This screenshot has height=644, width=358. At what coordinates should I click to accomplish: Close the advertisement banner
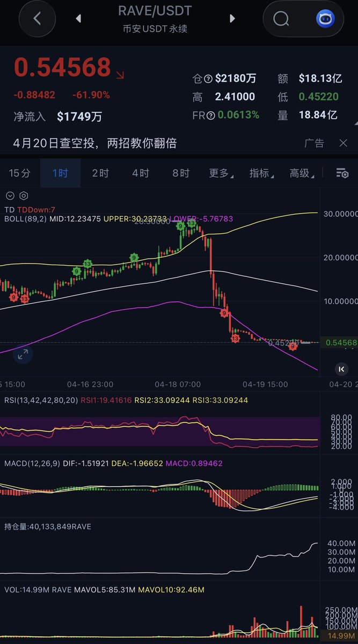(x=344, y=143)
